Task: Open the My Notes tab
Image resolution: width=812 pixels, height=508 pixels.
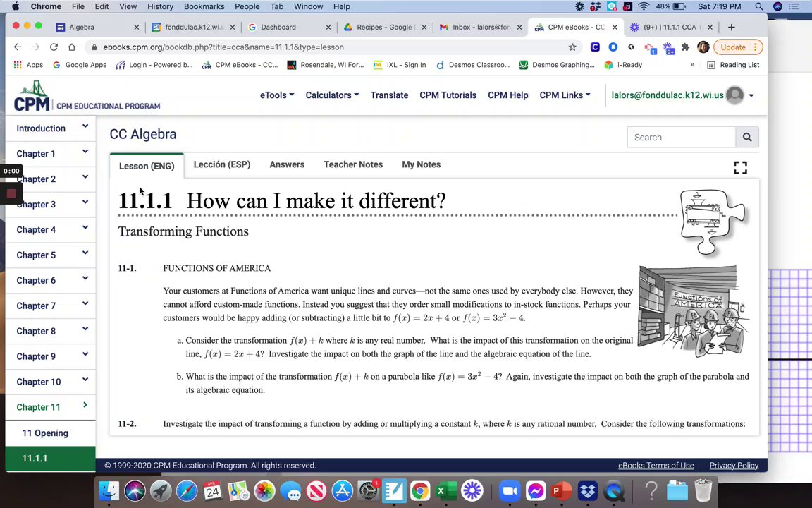Action: click(421, 164)
